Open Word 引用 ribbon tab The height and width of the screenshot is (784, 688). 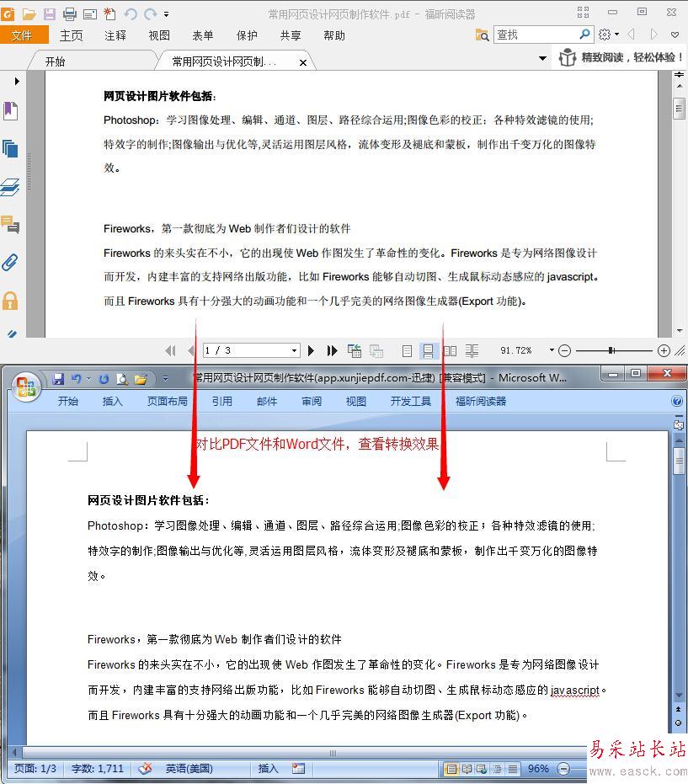[222, 401]
